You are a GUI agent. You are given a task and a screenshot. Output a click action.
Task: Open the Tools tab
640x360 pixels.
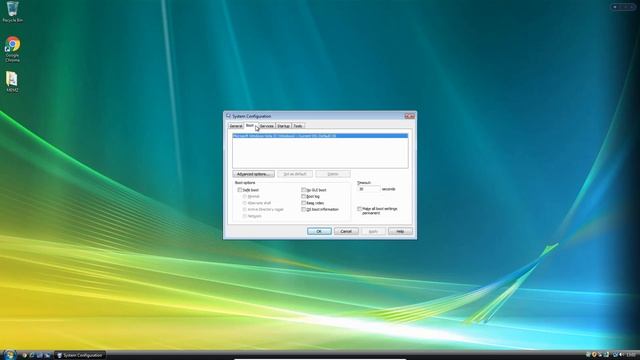click(298, 126)
